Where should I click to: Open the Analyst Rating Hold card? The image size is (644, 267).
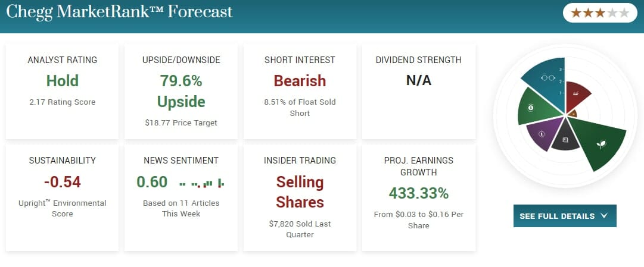[x=62, y=90]
